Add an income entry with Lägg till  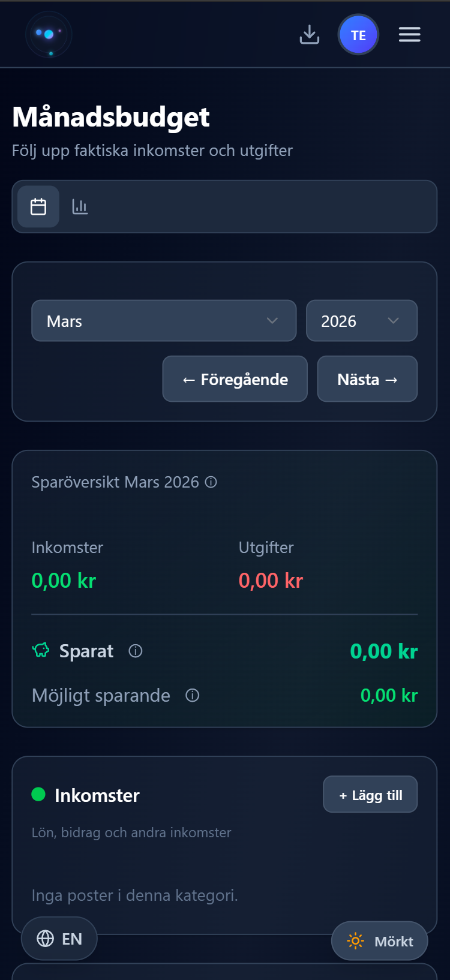point(370,795)
